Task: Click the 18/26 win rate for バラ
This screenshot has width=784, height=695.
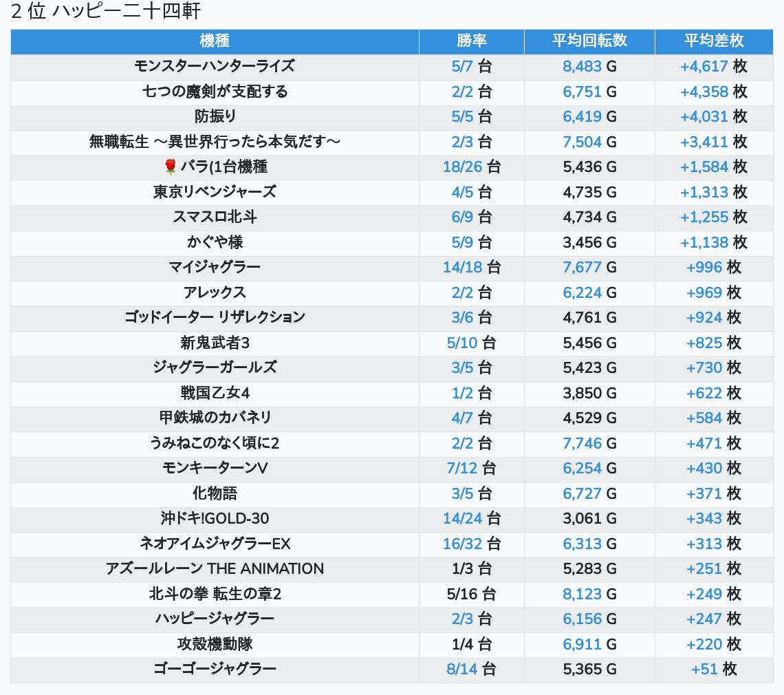Action: [x=462, y=167]
